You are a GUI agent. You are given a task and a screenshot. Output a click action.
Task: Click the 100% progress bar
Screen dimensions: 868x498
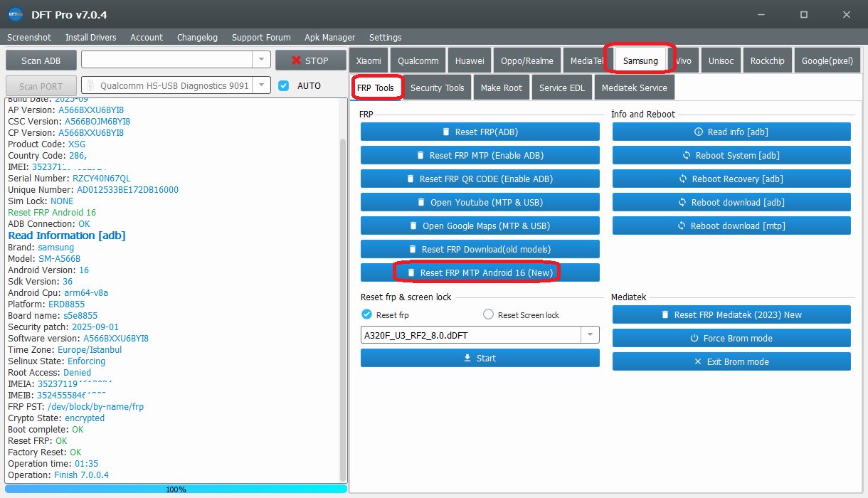click(x=176, y=489)
